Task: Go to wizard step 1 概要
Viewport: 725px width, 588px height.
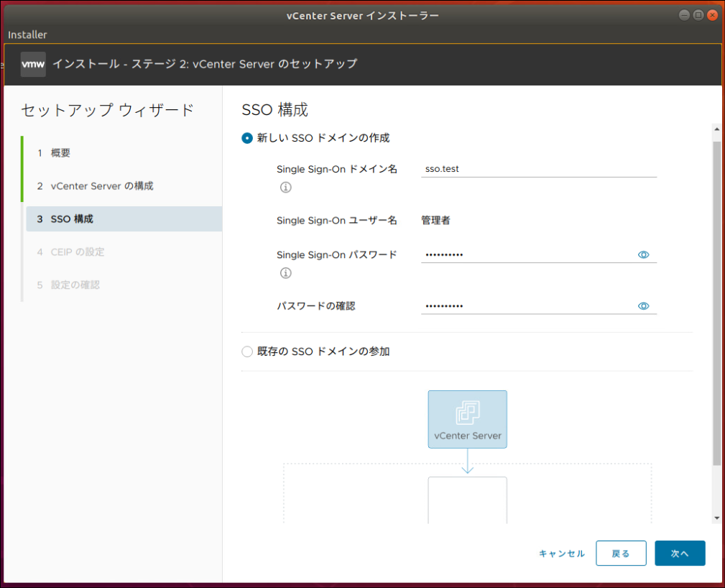Action: (x=124, y=153)
